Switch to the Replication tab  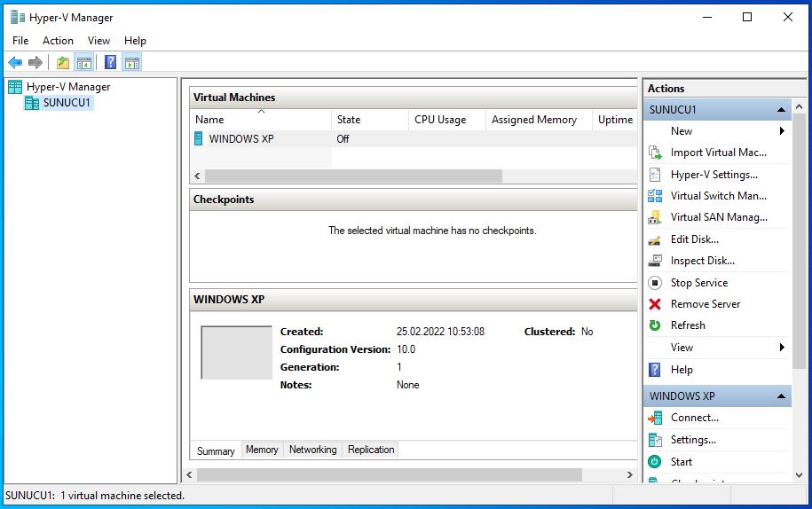click(x=371, y=450)
